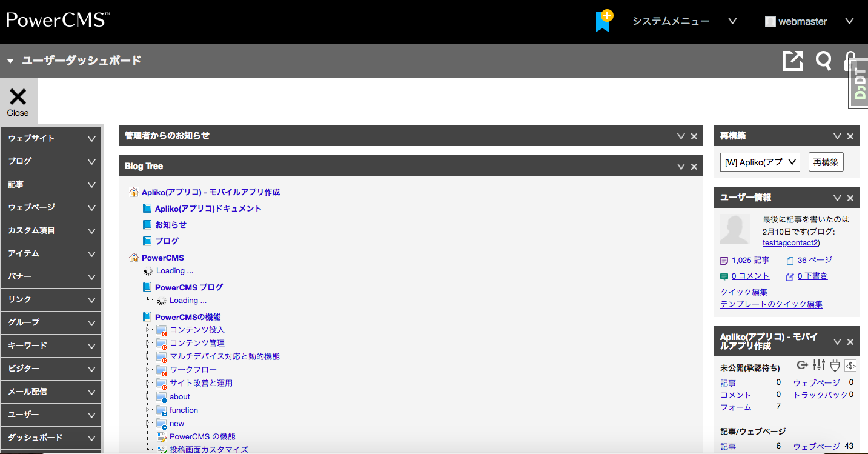Collapse the Blog Tree widget
The image size is (868, 454).
(x=681, y=167)
